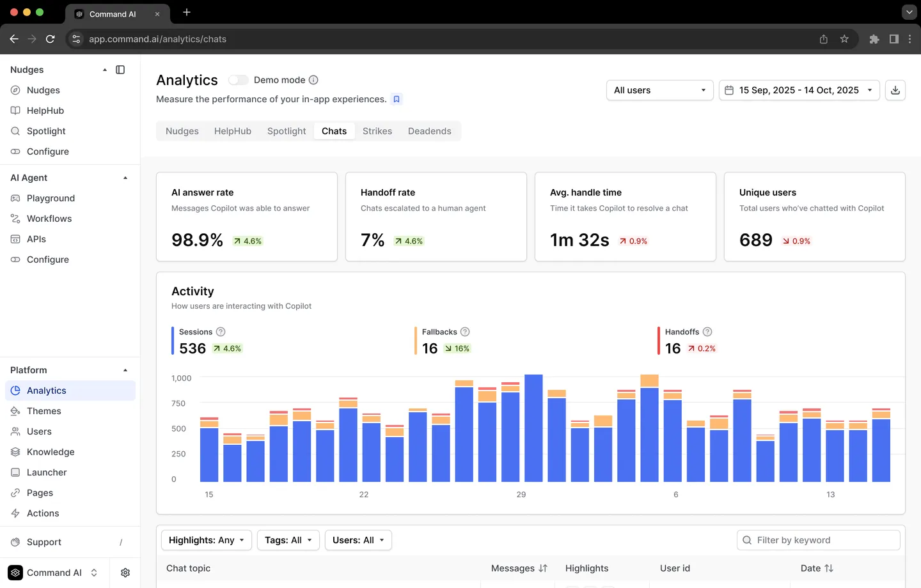Open settings gear at sidebar bottom

(x=125, y=573)
